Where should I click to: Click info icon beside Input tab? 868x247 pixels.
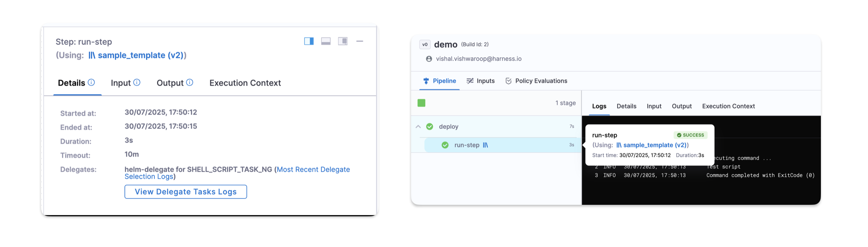coord(137,82)
